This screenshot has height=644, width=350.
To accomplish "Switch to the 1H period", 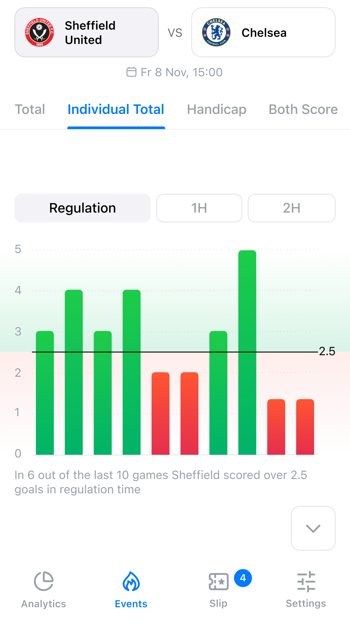I will pos(199,208).
